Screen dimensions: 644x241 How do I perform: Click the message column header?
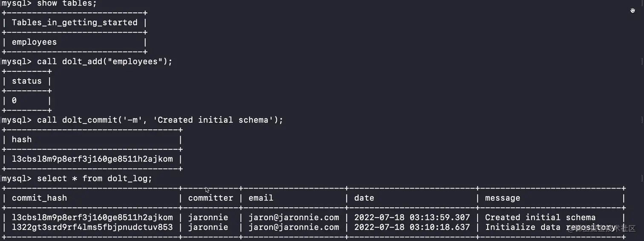coord(503,198)
